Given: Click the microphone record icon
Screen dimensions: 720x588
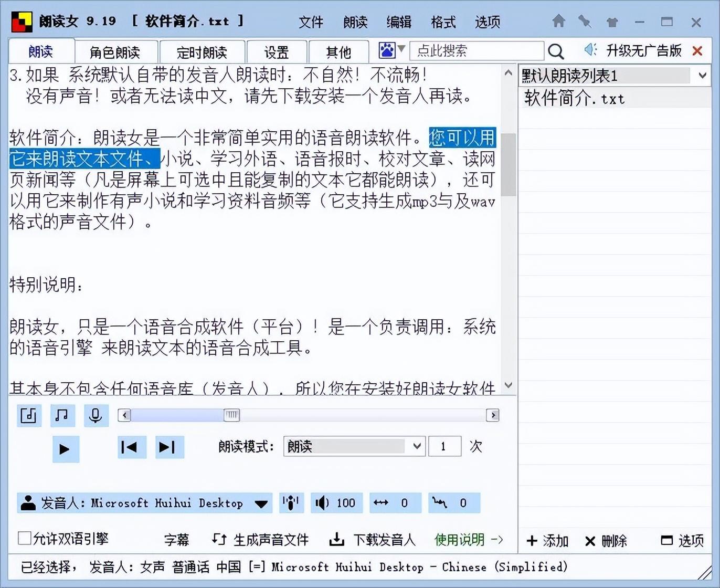Looking at the screenshot, I should click(96, 415).
